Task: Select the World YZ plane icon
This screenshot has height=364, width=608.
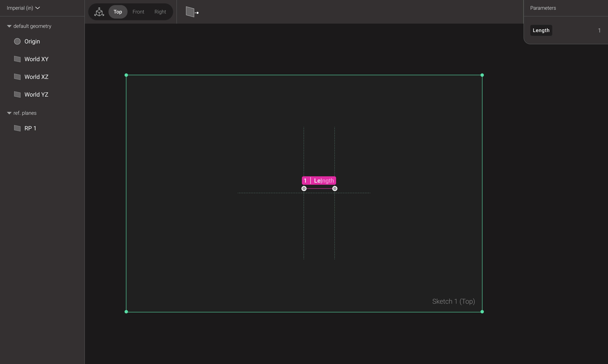Action: pos(17,94)
